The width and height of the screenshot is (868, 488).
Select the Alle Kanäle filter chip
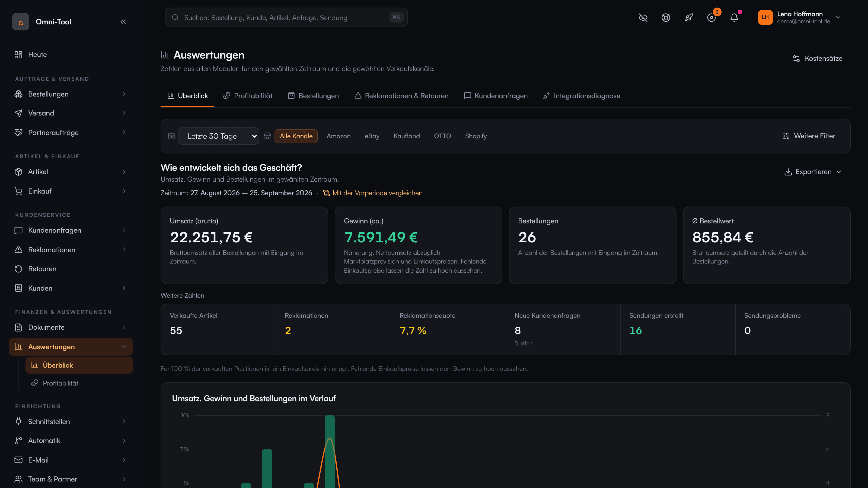296,136
